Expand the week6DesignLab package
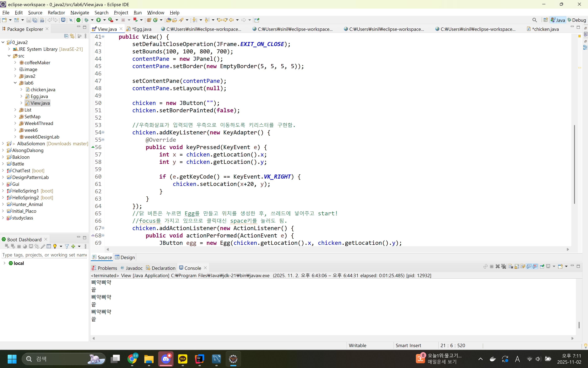 [x=15, y=137]
